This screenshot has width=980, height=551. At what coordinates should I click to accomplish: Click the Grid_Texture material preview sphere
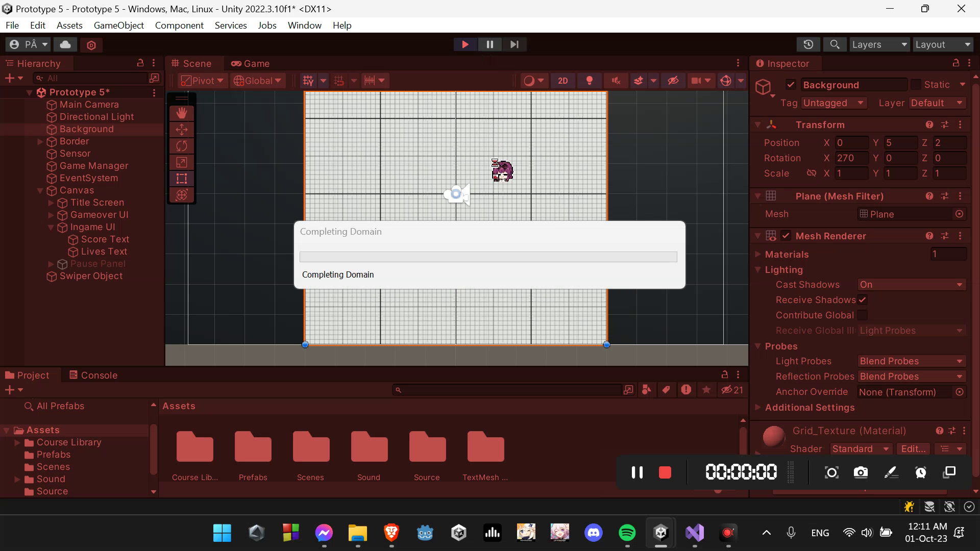pyautogui.click(x=773, y=437)
